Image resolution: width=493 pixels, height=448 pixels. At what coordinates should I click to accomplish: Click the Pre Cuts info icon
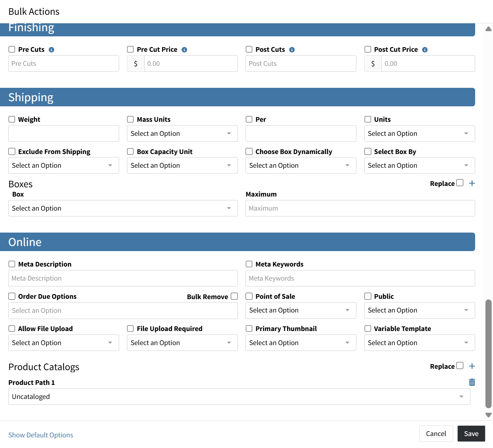pyautogui.click(x=51, y=50)
